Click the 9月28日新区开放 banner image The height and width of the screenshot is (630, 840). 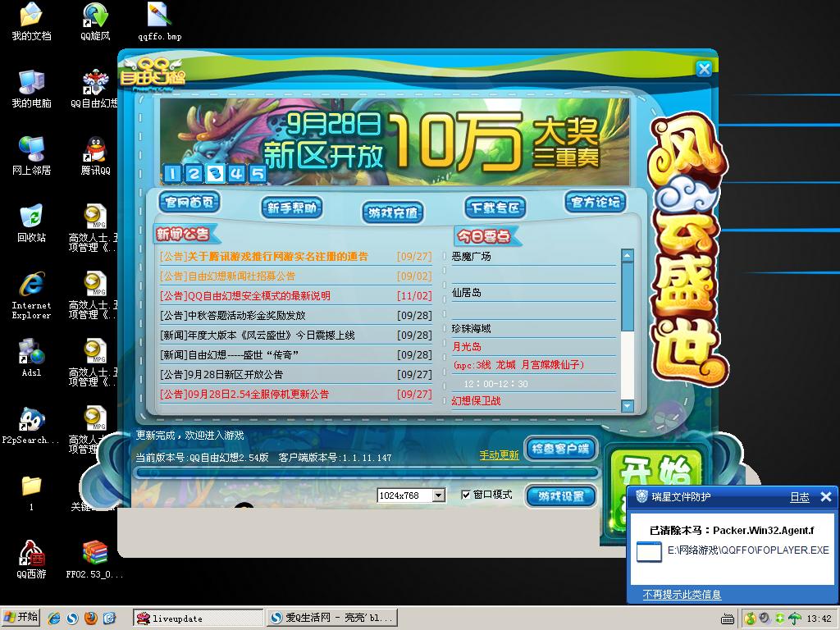tap(394, 141)
